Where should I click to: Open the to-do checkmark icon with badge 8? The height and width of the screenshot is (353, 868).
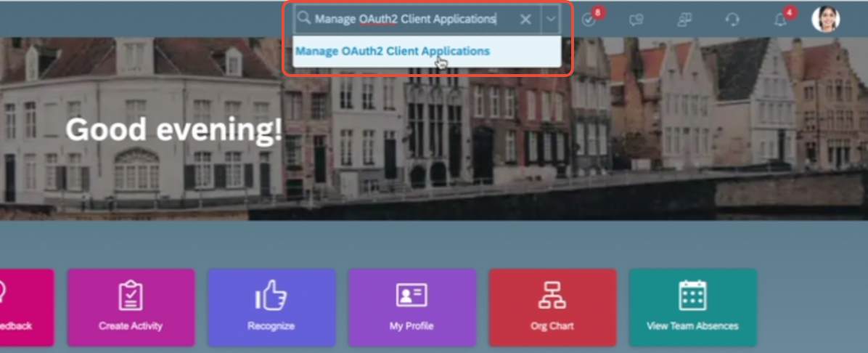pyautogui.click(x=589, y=20)
